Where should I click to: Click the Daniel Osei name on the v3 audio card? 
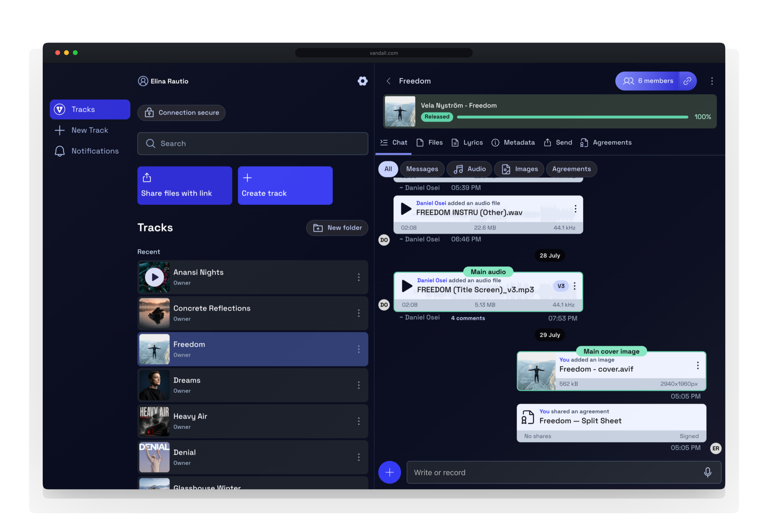click(432, 280)
